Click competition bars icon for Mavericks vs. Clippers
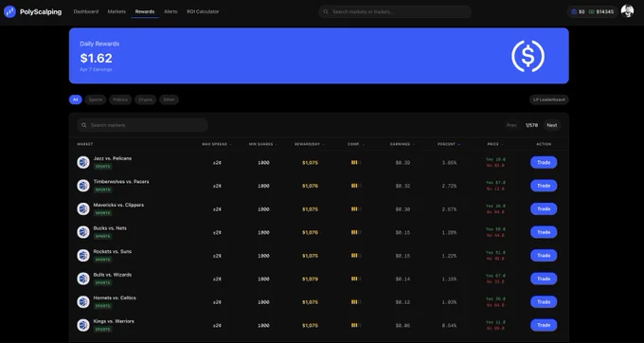 pos(356,209)
